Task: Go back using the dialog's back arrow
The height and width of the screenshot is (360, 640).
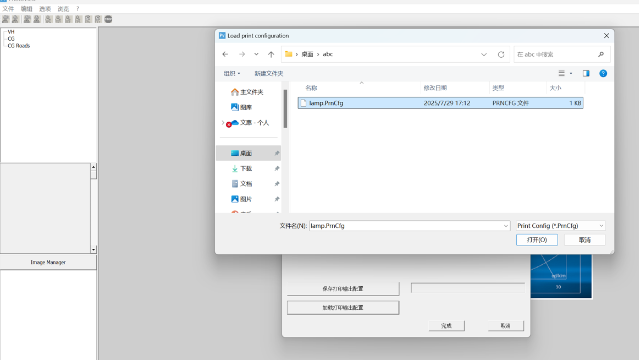Action: coord(225,54)
